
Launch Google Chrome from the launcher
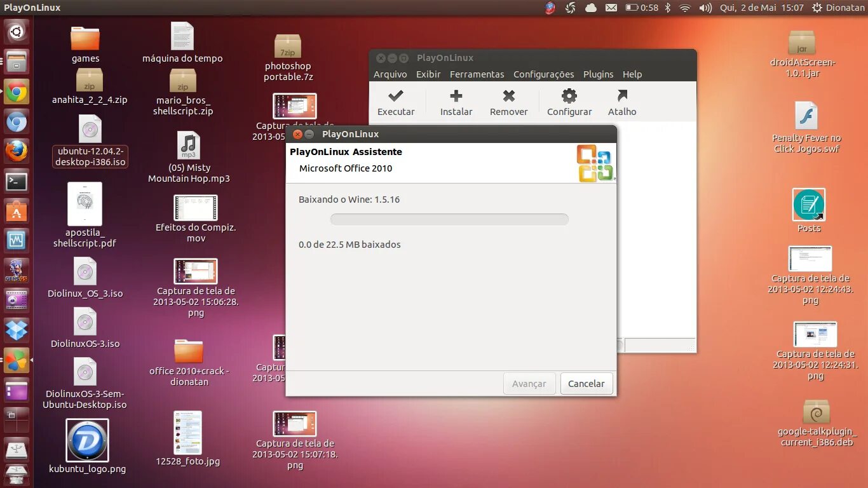(x=17, y=92)
